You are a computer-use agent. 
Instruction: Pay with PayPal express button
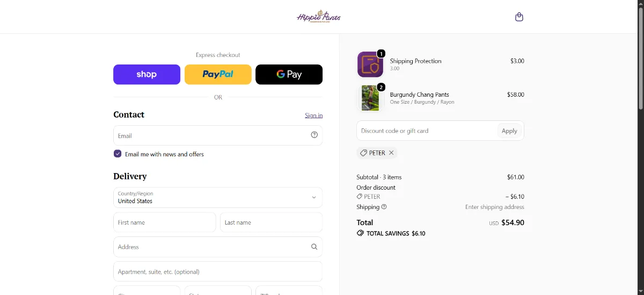pyautogui.click(x=218, y=75)
